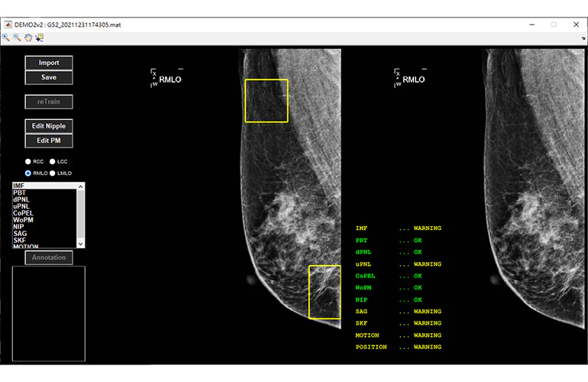
Task: Click the IMF WARNING result line
Action: (x=399, y=228)
